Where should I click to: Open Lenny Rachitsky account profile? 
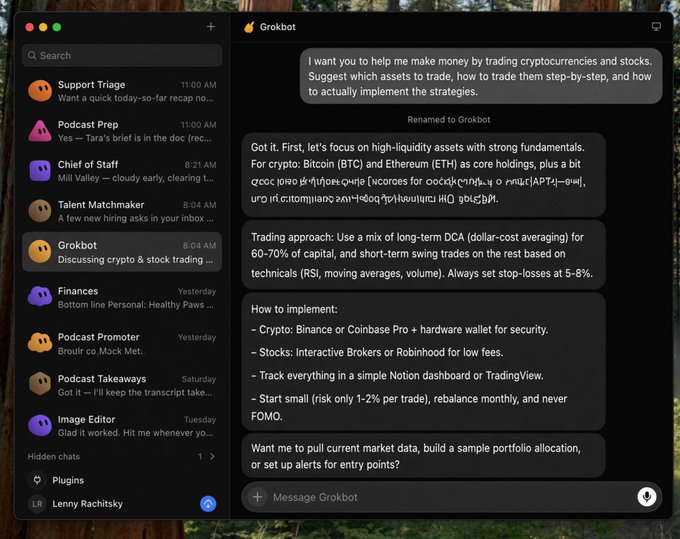[x=87, y=503]
